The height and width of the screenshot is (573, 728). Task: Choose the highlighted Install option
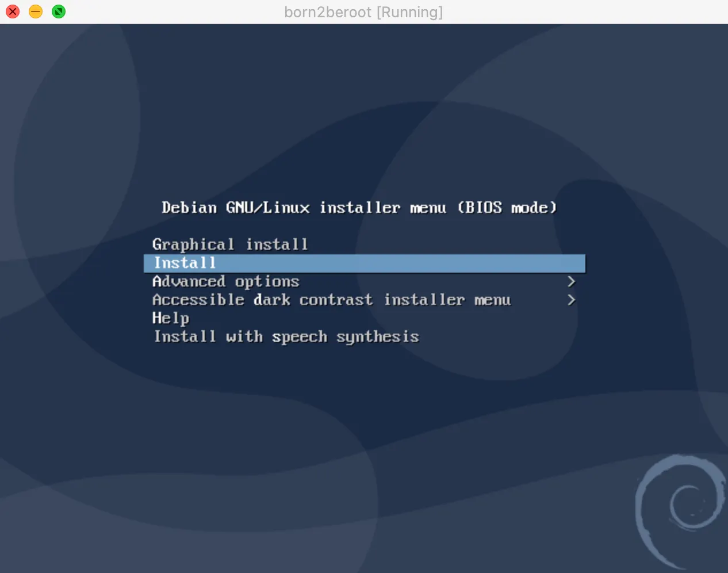point(364,263)
